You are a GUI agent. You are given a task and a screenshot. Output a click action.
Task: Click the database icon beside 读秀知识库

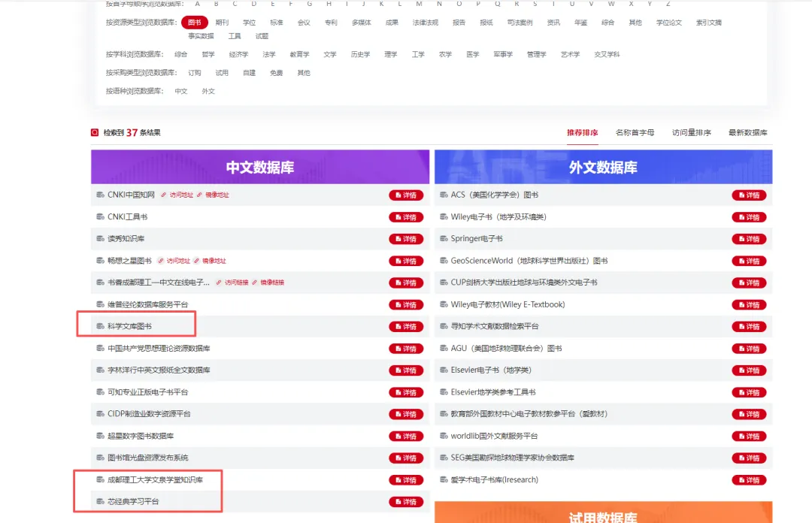(101, 239)
